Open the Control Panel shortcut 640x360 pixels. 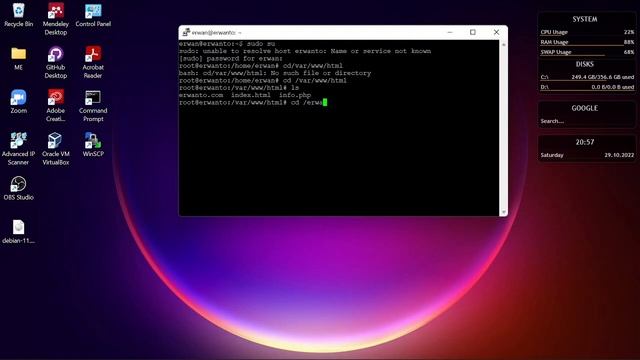pos(93,15)
